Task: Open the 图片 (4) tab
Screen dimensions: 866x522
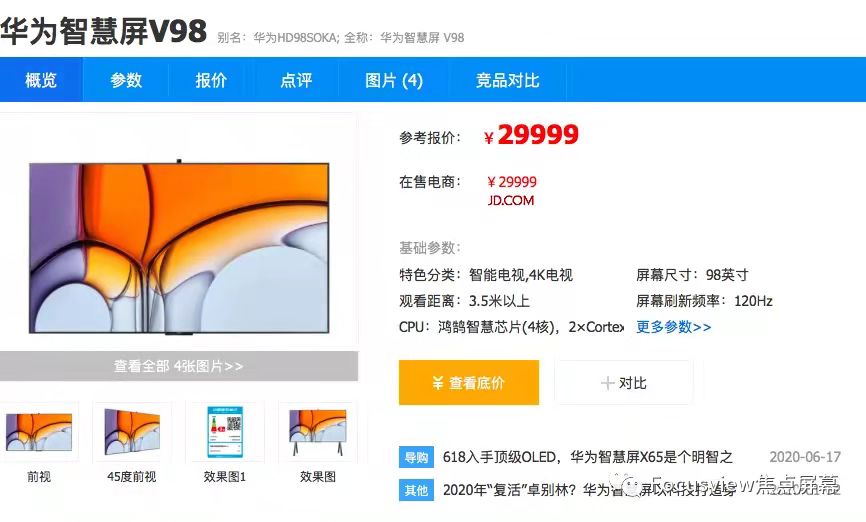Action: (x=394, y=80)
